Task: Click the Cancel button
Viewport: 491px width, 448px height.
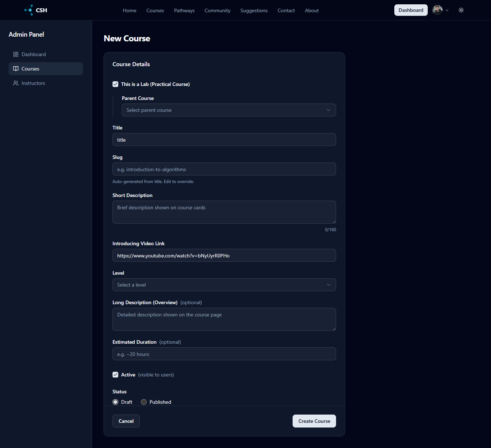Action: (126, 421)
